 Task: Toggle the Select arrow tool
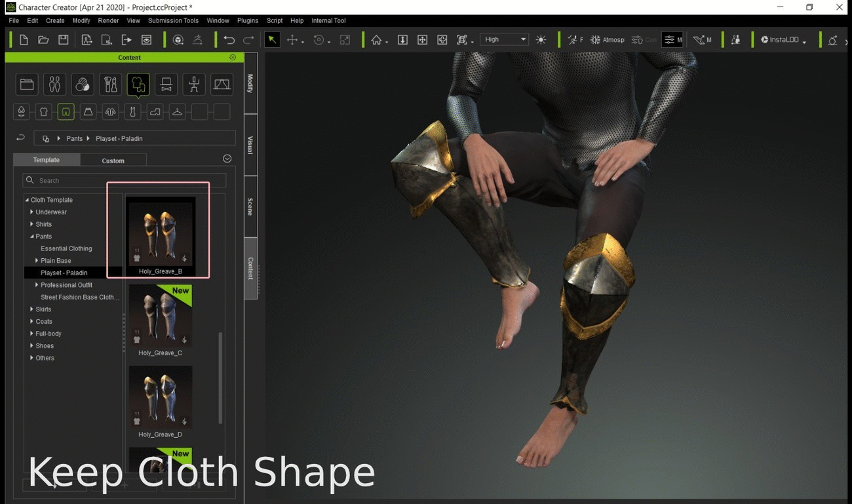pos(272,40)
